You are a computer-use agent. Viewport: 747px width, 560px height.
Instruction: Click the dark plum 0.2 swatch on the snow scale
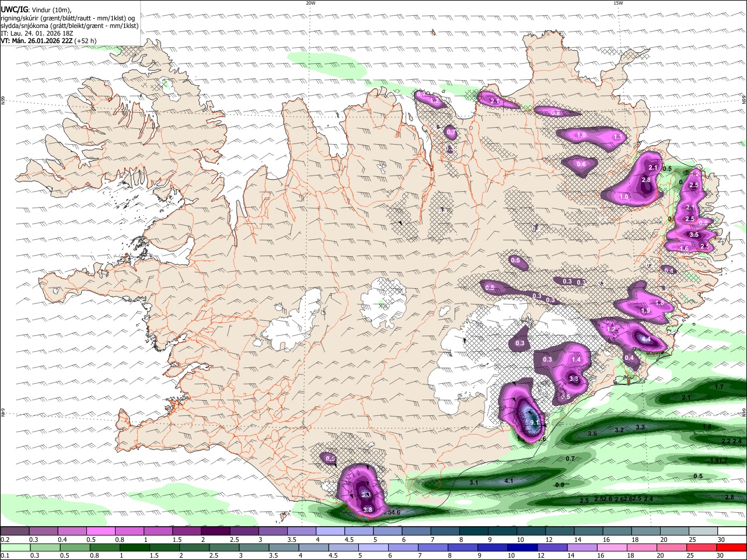[15, 531]
